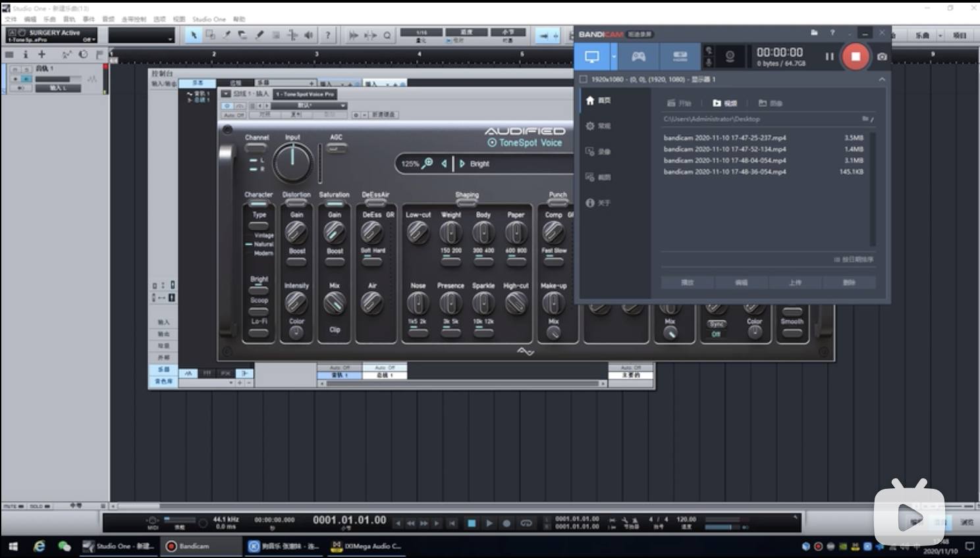980x558 pixels.
Task: Go to next preset in ToneSpot Voice
Action: 462,163
